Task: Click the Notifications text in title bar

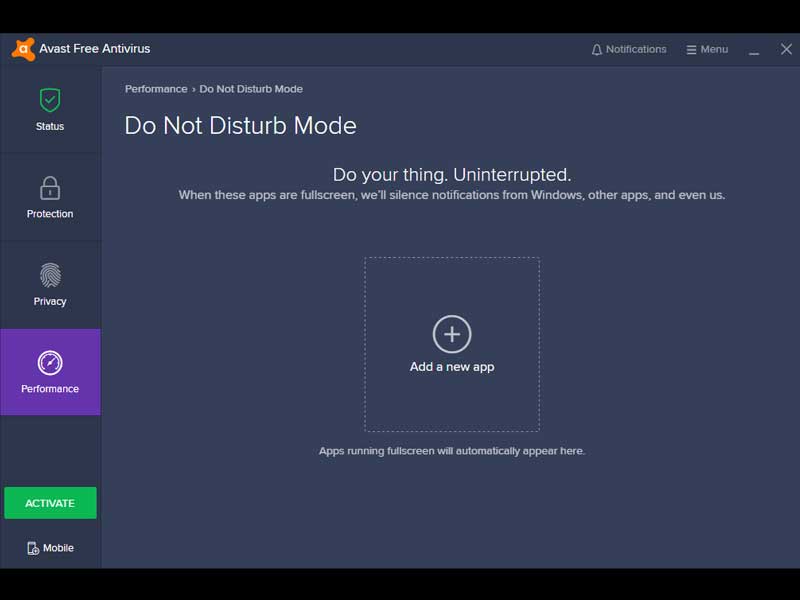Action: click(636, 49)
